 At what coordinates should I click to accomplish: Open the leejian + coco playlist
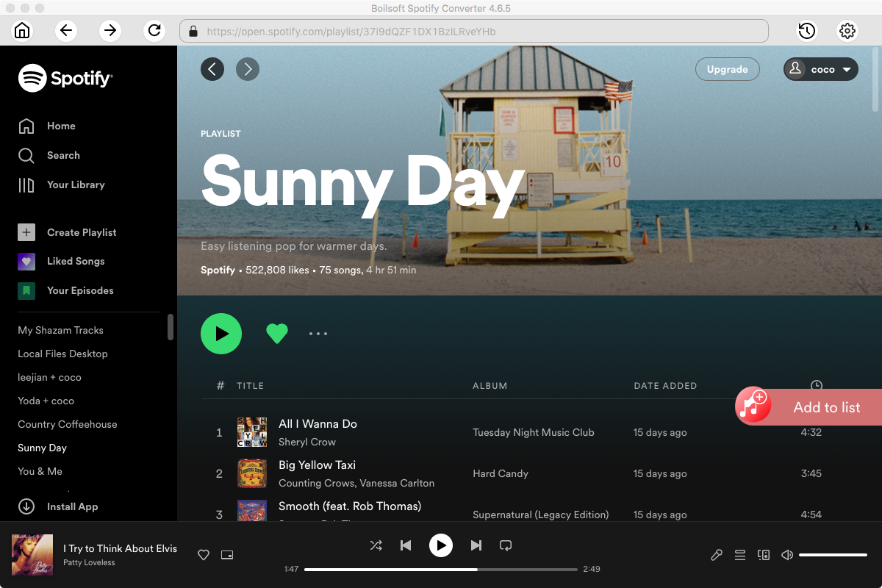click(49, 377)
